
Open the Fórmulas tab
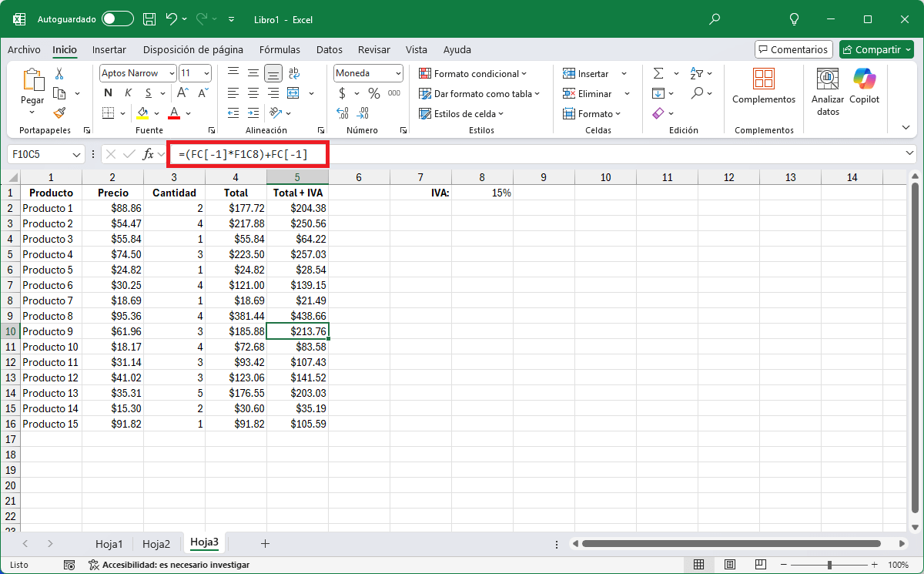pos(280,49)
